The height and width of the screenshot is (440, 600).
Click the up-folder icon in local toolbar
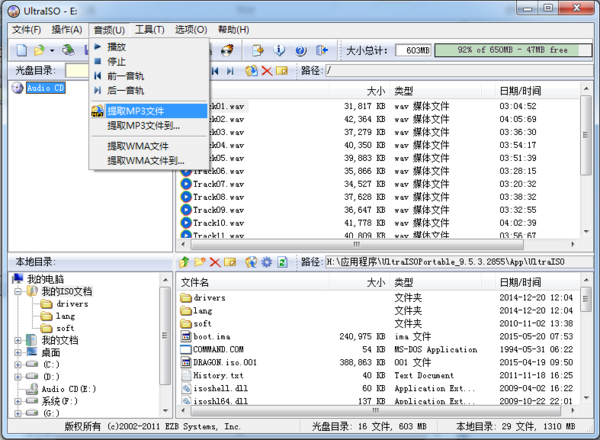click(x=184, y=262)
